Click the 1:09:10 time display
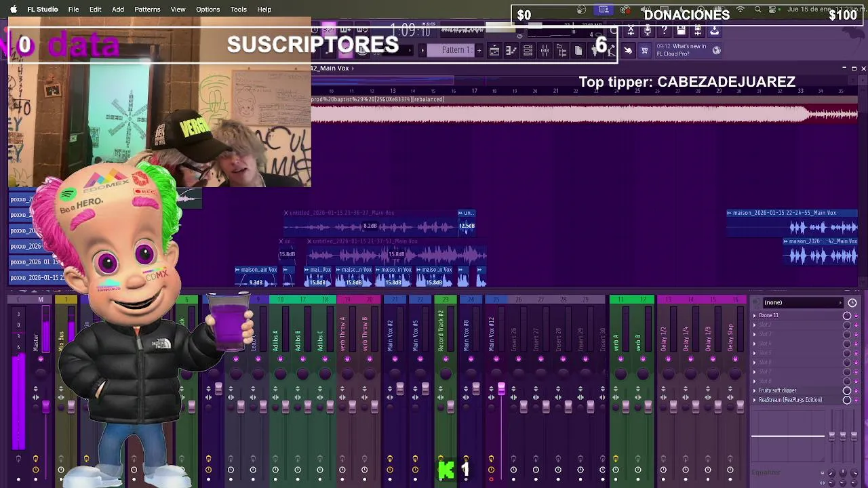This screenshot has height=488, width=868. (x=410, y=31)
